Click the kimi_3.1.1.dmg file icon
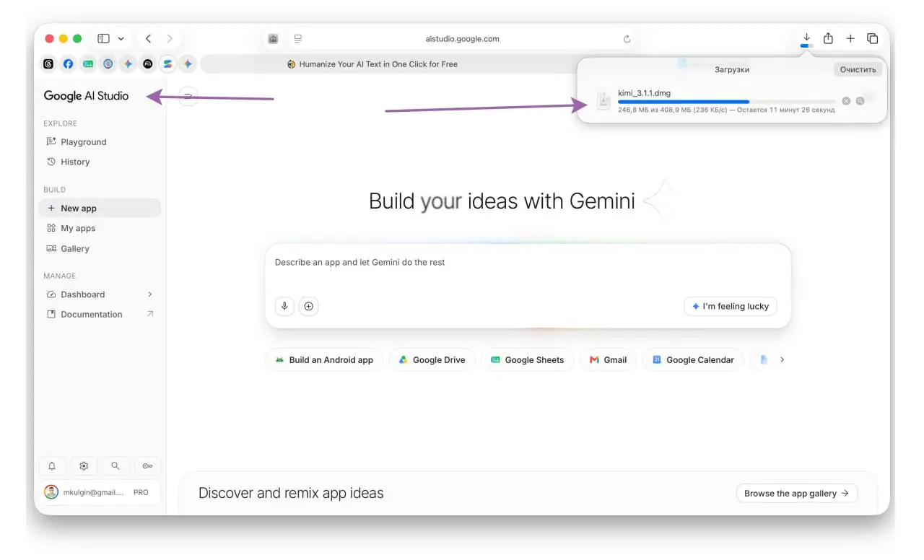 [x=604, y=101]
